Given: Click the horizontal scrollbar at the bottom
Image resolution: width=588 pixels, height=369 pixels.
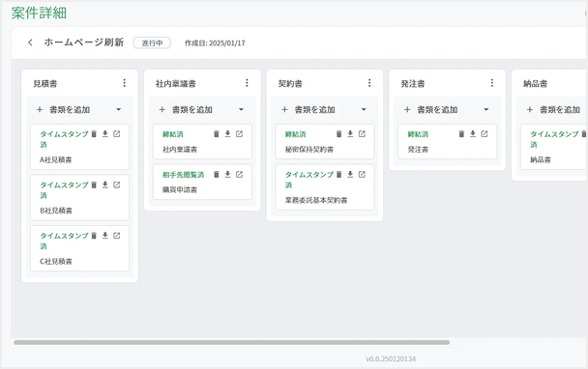Looking at the screenshot, I should (232, 342).
